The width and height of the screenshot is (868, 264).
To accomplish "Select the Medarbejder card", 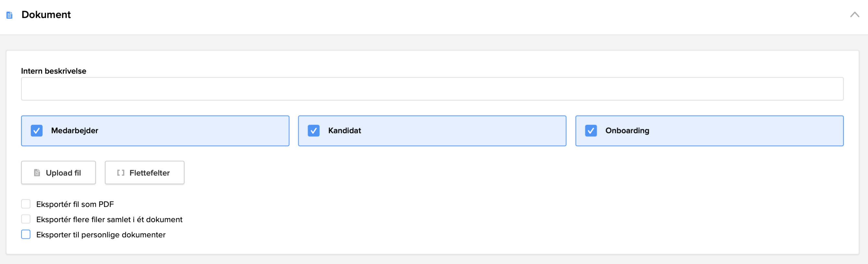I will coord(155,131).
